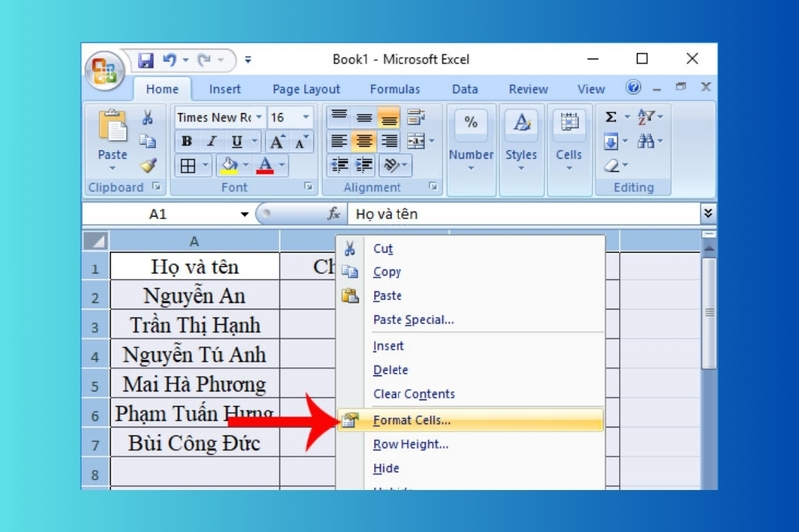Click the Select All corner button
799x532 pixels.
click(x=96, y=241)
